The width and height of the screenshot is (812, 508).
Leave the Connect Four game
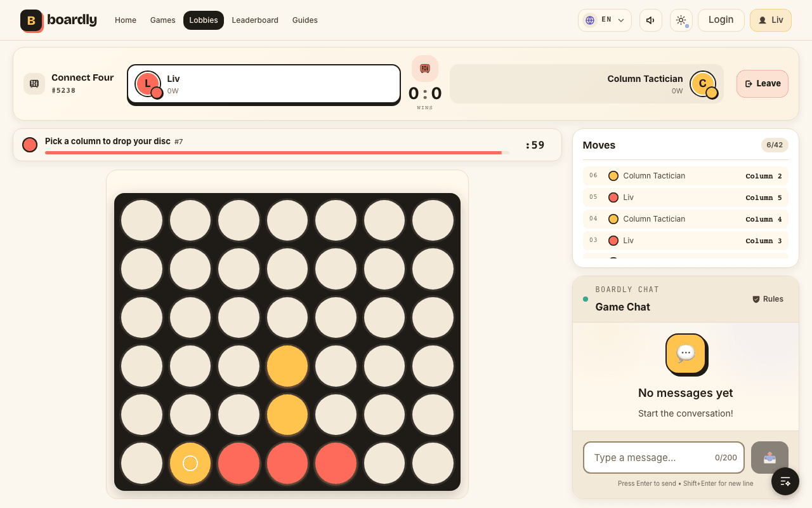coord(763,84)
